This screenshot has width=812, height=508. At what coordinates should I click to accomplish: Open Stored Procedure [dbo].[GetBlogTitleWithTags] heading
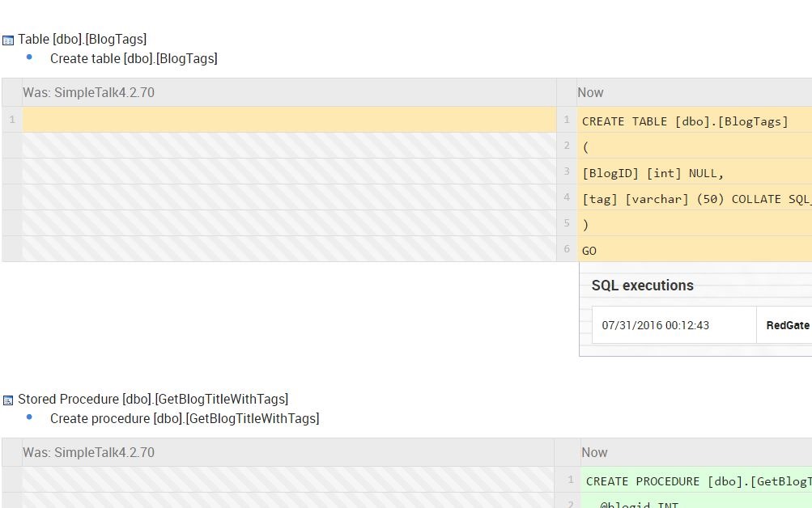click(153, 399)
